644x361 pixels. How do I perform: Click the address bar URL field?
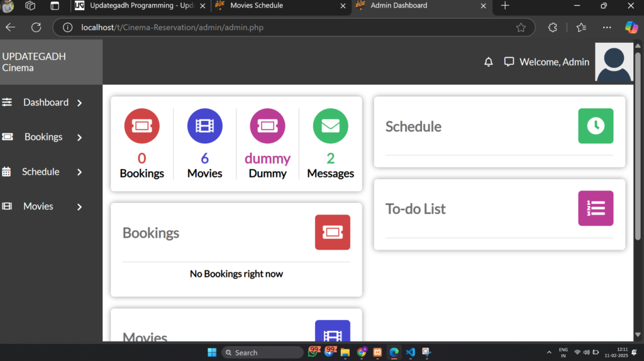tap(294, 28)
